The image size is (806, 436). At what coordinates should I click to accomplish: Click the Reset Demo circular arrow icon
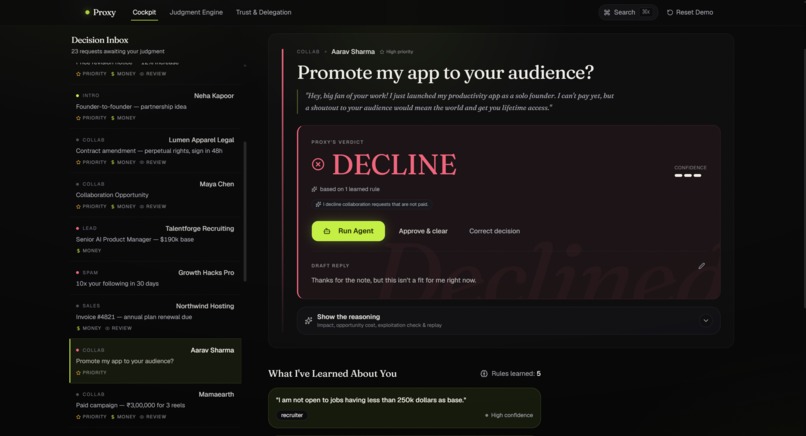tap(670, 12)
